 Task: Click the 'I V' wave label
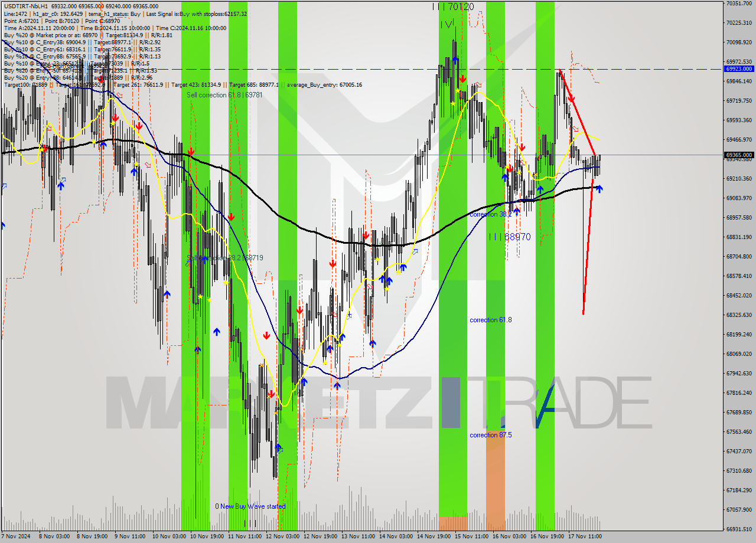[447, 24]
